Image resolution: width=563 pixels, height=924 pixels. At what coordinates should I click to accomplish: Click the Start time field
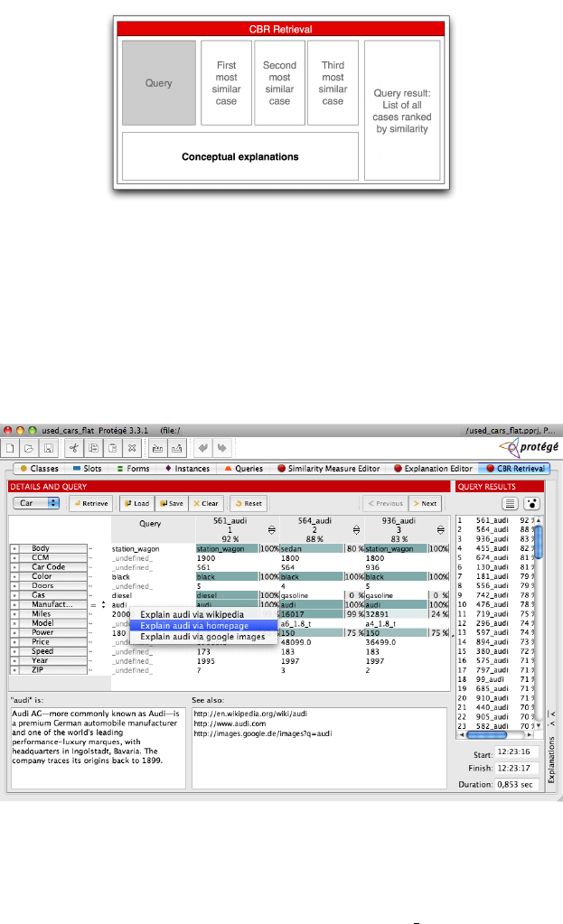[517, 752]
